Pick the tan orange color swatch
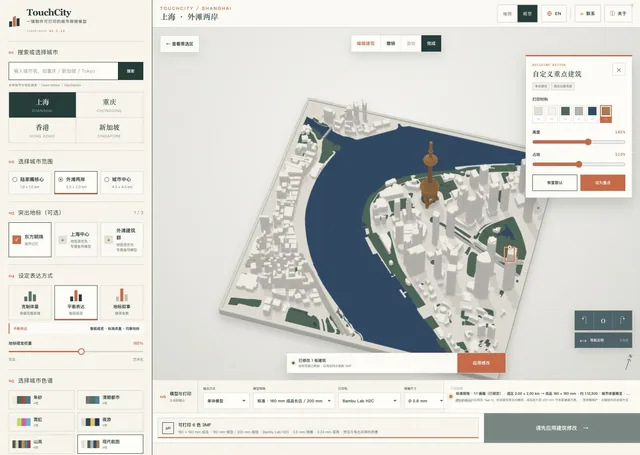Viewport: 640px width, 455px height. click(x=606, y=113)
